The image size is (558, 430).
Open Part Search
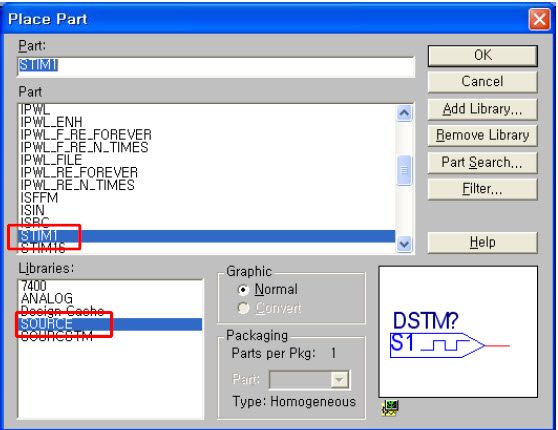click(483, 162)
